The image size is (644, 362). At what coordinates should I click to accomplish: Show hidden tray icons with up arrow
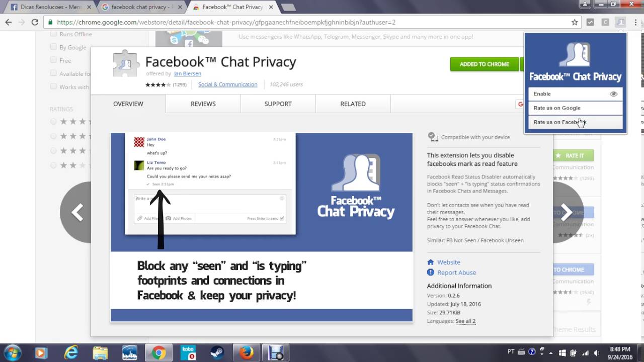point(551,352)
